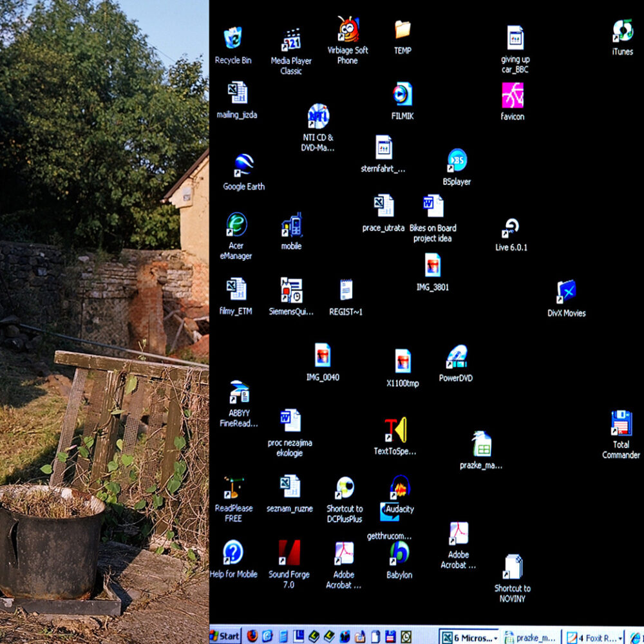Select the Google Earth desktop icon
Viewport: 644px width, 644px height.
[x=243, y=166]
